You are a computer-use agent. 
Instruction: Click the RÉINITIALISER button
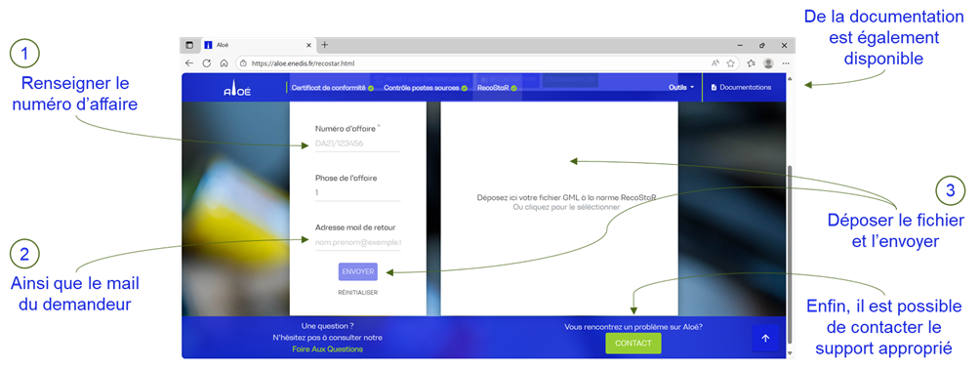[358, 292]
